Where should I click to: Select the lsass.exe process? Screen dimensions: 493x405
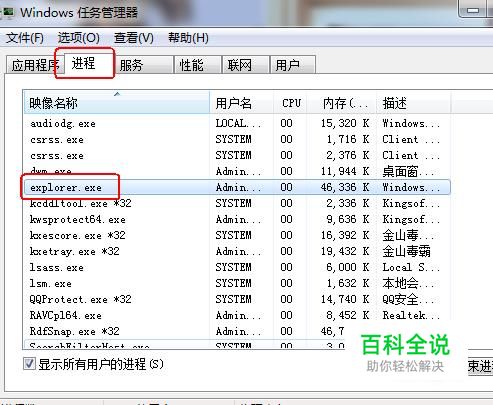237,267
